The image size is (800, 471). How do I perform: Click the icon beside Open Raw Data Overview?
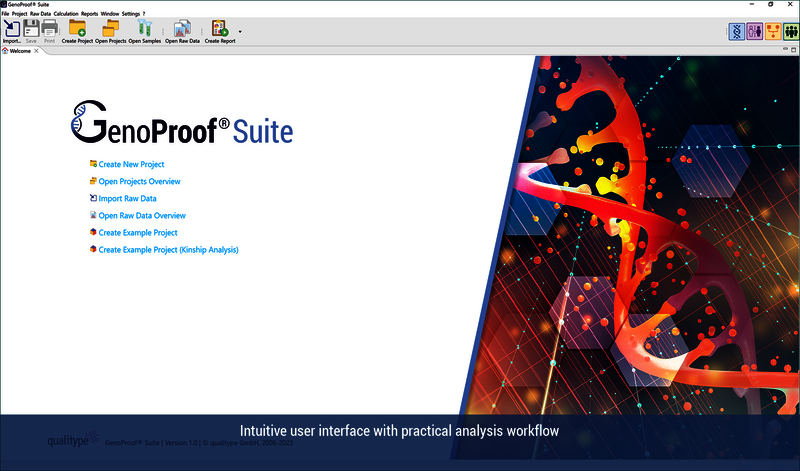click(x=93, y=215)
